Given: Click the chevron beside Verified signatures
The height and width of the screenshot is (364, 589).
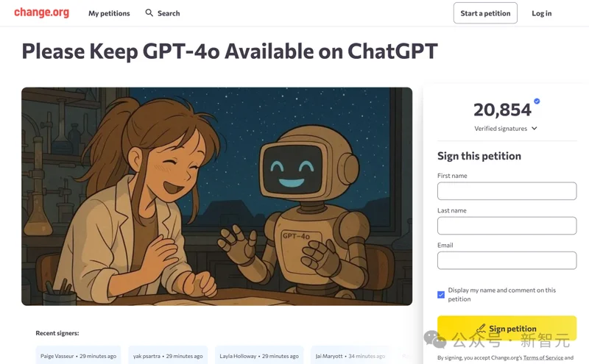Looking at the screenshot, I should pyautogui.click(x=535, y=129).
